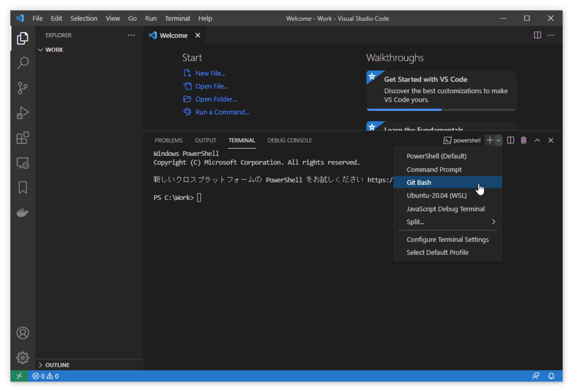
Task: Click the Kill Terminal trash icon
Action: coord(523,140)
